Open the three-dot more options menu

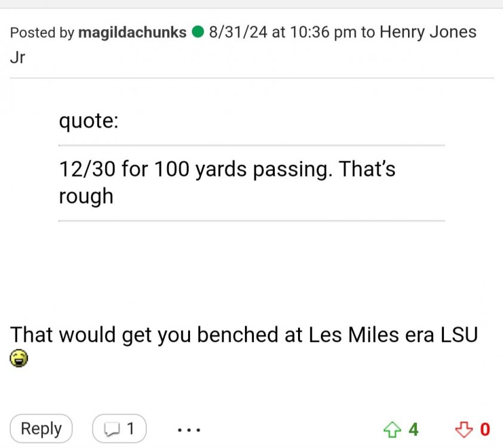click(188, 429)
